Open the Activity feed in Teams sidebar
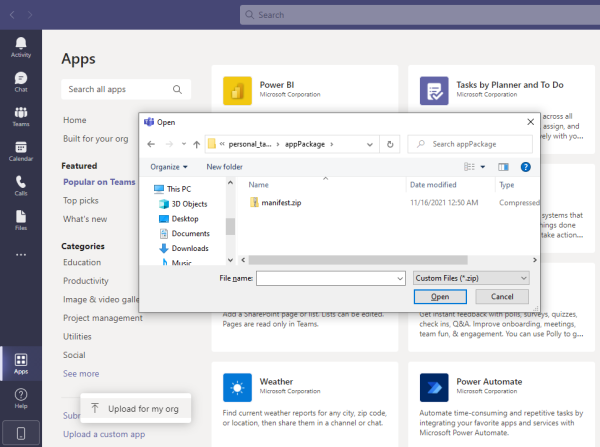This screenshot has height=447, width=600. coord(21,47)
